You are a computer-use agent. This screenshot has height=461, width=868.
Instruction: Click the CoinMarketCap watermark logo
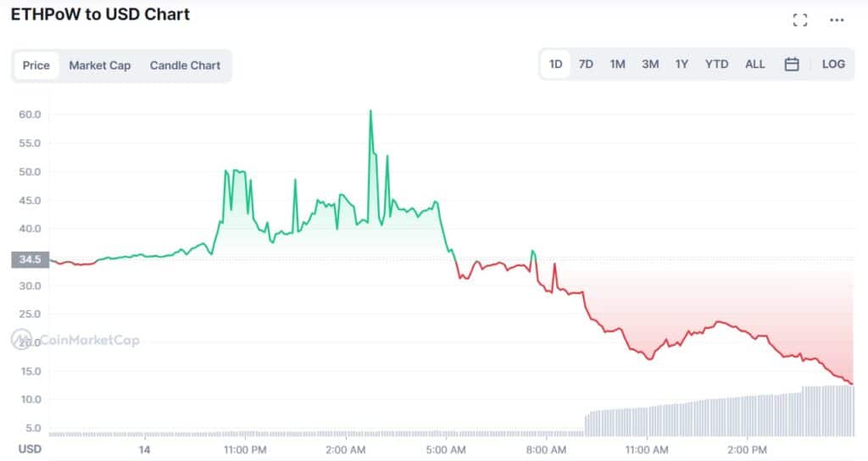(75, 341)
